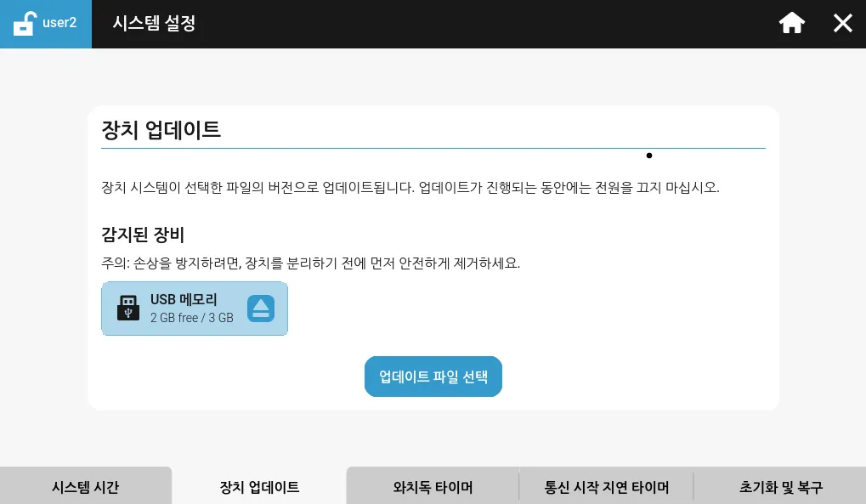Click the small black dot under the heading line

click(649, 156)
